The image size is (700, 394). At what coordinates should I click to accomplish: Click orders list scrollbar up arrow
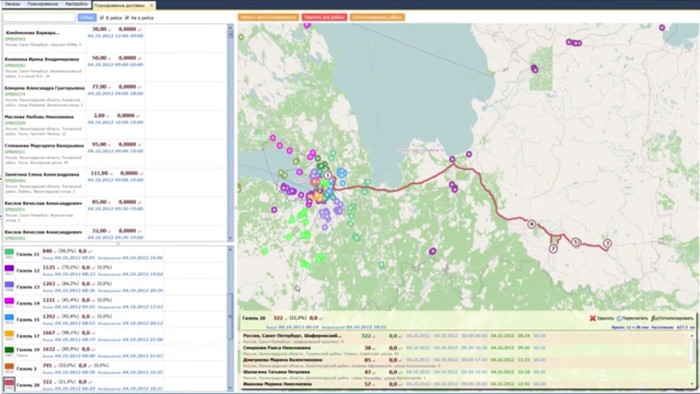tap(230, 28)
